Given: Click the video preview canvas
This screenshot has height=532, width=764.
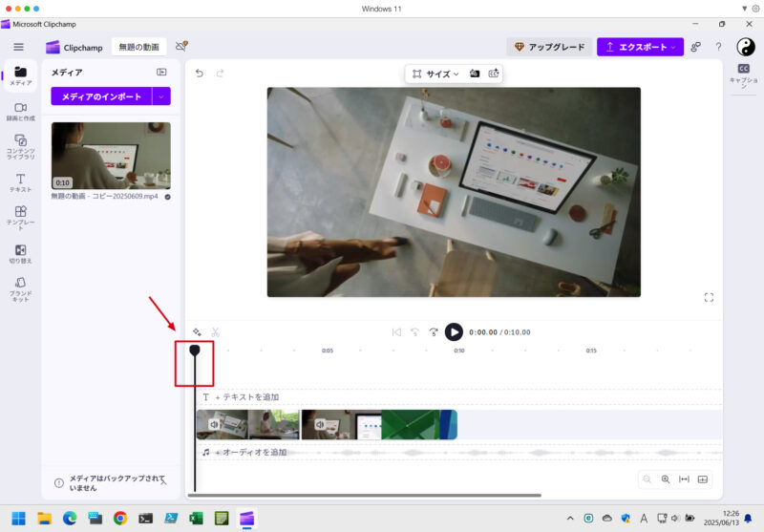Looking at the screenshot, I should click(x=454, y=192).
